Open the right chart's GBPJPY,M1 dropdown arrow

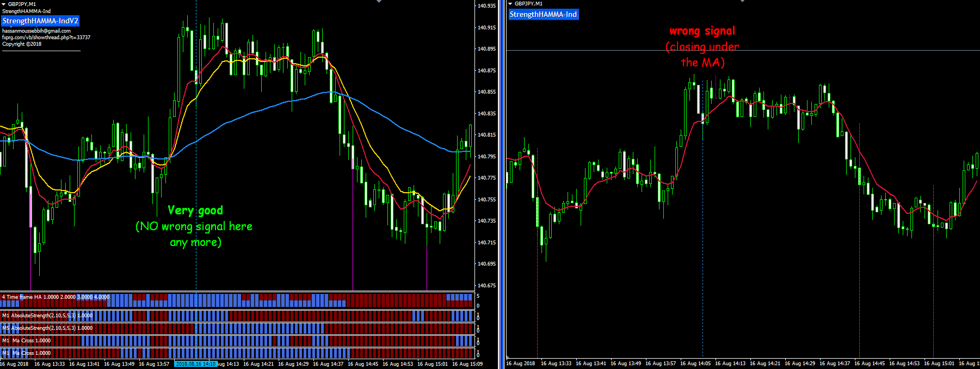(510, 4)
